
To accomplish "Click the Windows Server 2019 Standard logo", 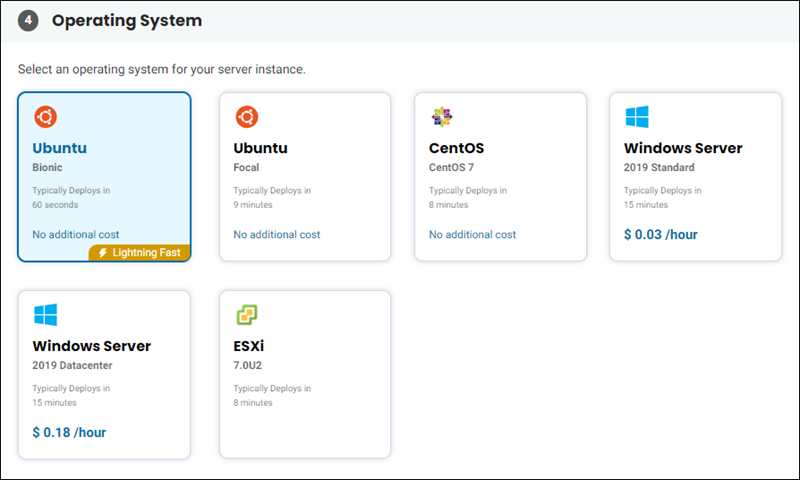I will pyautogui.click(x=637, y=117).
